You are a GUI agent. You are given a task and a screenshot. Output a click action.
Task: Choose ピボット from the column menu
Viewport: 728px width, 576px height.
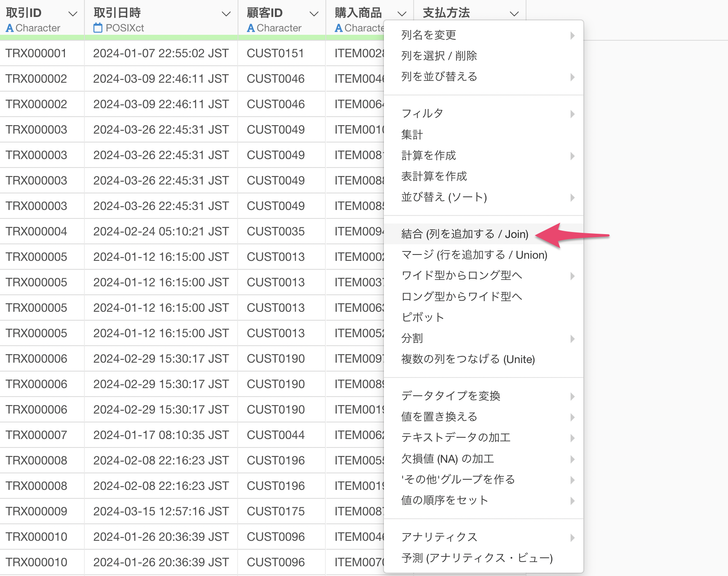[x=423, y=317]
